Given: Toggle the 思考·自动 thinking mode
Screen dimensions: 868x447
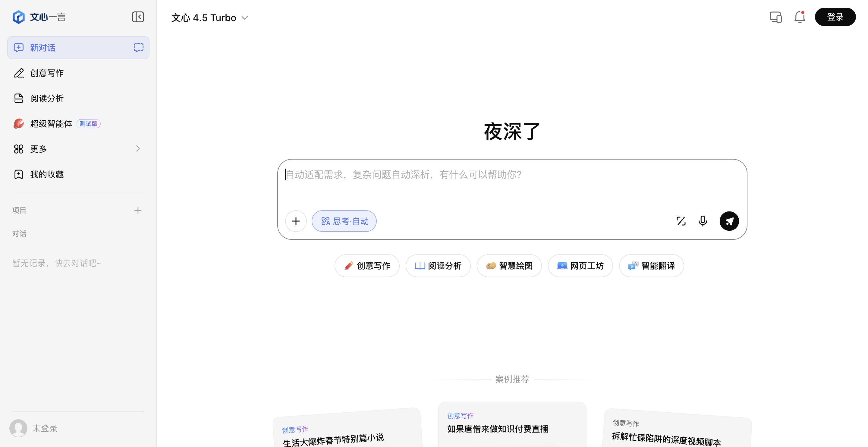Looking at the screenshot, I should click(344, 221).
